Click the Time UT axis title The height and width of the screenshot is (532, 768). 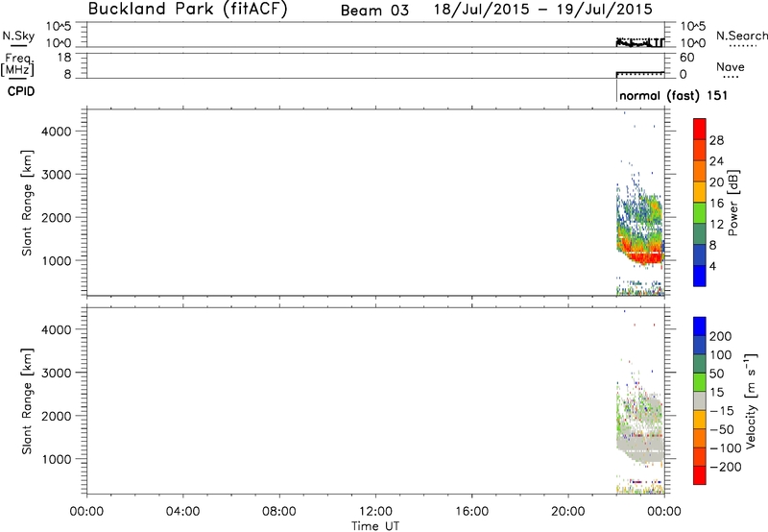[x=375, y=526]
